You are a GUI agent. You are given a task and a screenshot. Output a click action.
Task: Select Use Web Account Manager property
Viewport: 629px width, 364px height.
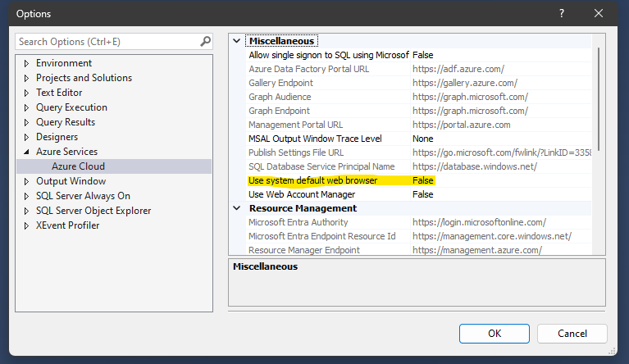click(x=302, y=194)
